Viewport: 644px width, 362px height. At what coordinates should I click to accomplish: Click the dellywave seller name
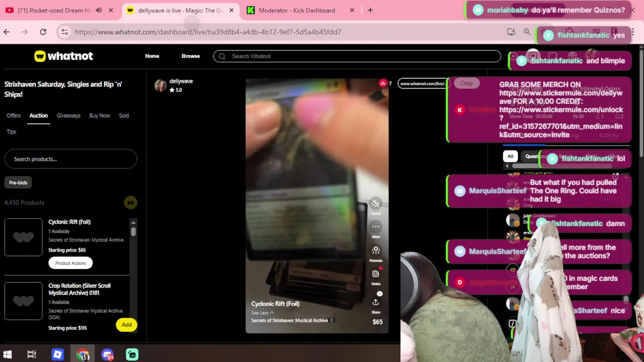(x=181, y=81)
